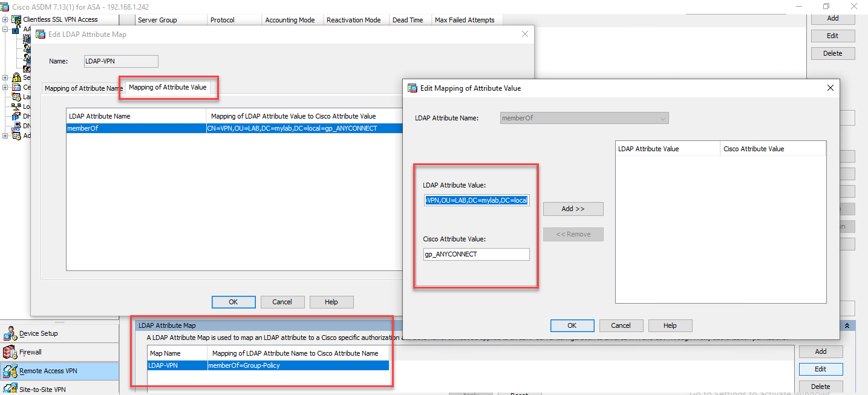Click the Remote Access VPN icon

point(10,371)
